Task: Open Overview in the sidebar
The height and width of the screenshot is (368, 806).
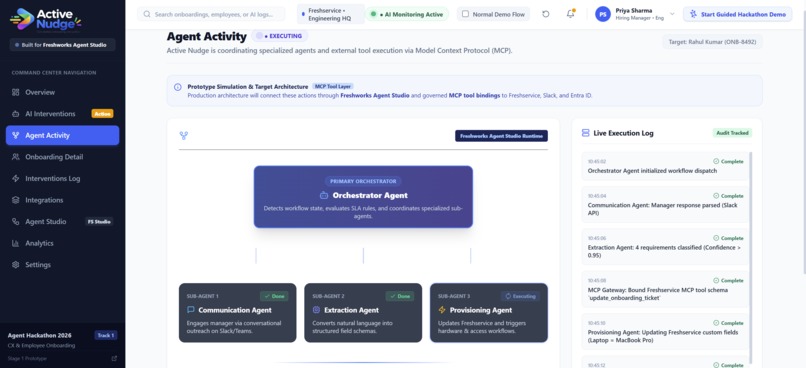Action: [x=62, y=93]
